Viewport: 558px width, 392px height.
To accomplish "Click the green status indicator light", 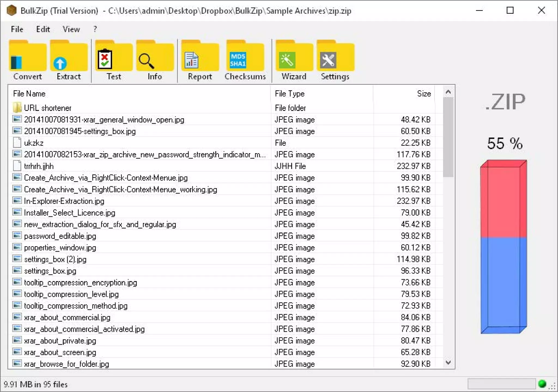I will (x=542, y=384).
